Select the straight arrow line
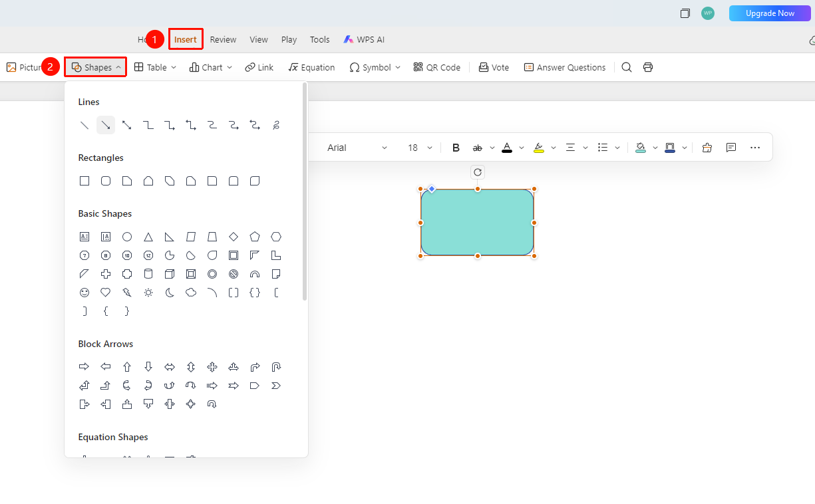This screenshot has width=815, height=504. coord(106,125)
